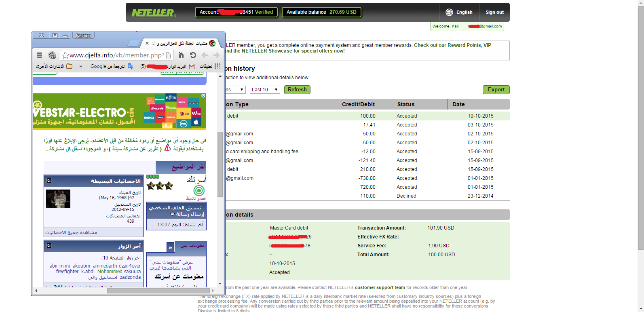Select the Declined status row
This screenshot has width=644, height=312.
tap(367, 196)
